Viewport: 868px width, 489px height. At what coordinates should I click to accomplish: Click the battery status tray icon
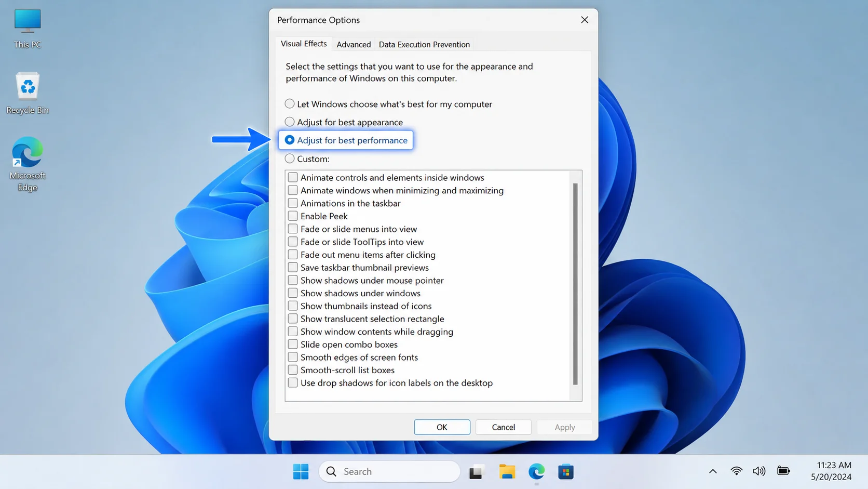point(783,471)
